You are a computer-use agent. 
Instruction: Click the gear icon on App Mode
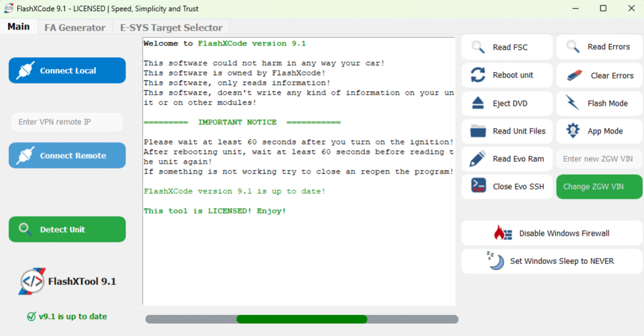(573, 131)
